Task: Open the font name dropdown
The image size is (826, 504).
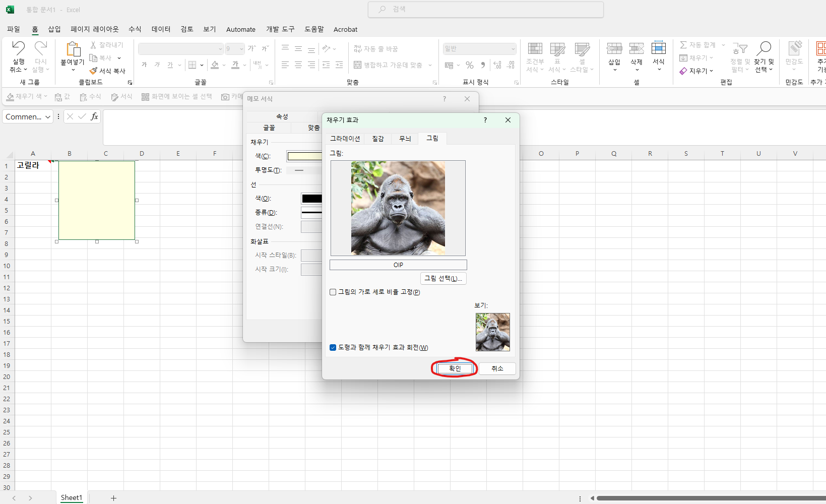Action: pyautogui.click(x=220, y=49)
